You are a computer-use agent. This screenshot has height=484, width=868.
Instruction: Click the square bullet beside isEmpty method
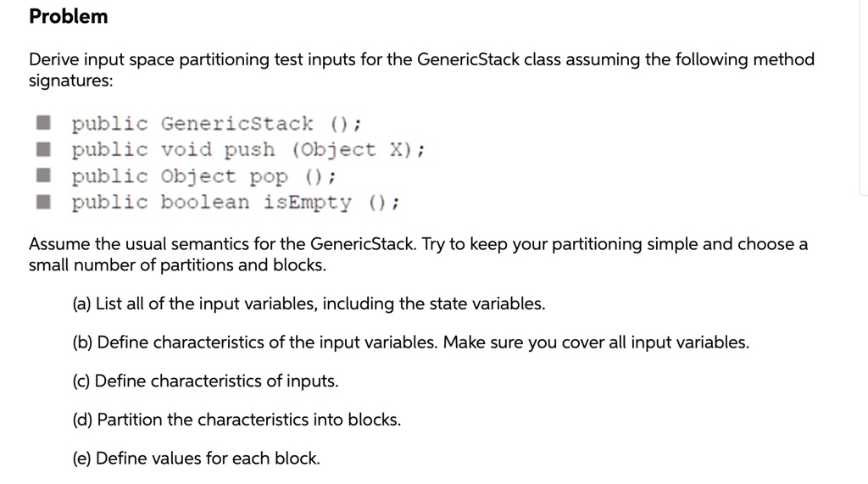pyautogui.click(x=41, y=203)
